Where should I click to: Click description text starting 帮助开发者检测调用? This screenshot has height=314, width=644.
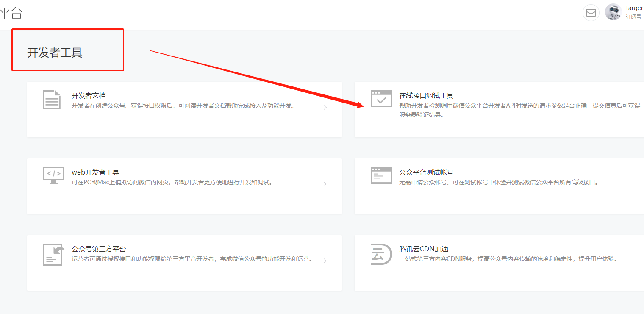pyautogui.click(x=519, y=110)
